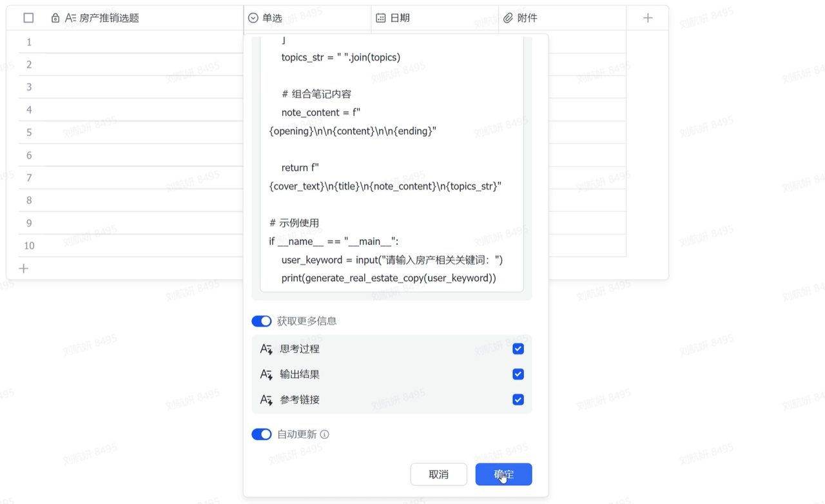
Task: Click the plus icon to add a new row
Action: (24, 268)
